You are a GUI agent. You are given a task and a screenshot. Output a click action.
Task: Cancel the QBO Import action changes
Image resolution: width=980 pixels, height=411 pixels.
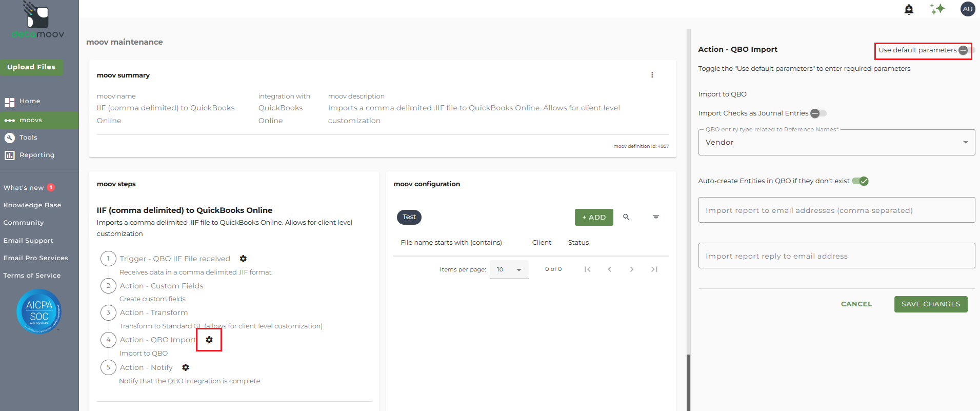pyautogui.click(x=856, y=304)
